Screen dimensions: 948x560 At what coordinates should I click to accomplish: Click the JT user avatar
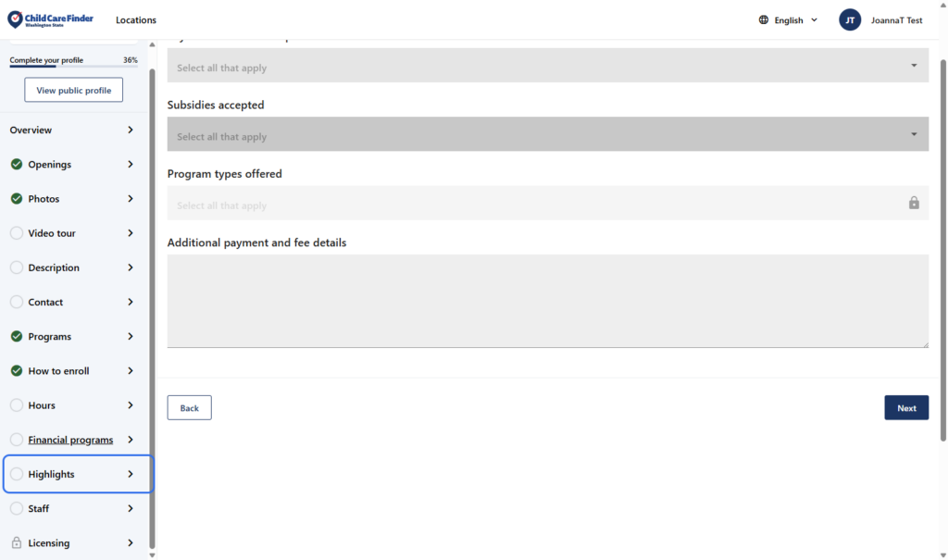[x=850, y=20]
